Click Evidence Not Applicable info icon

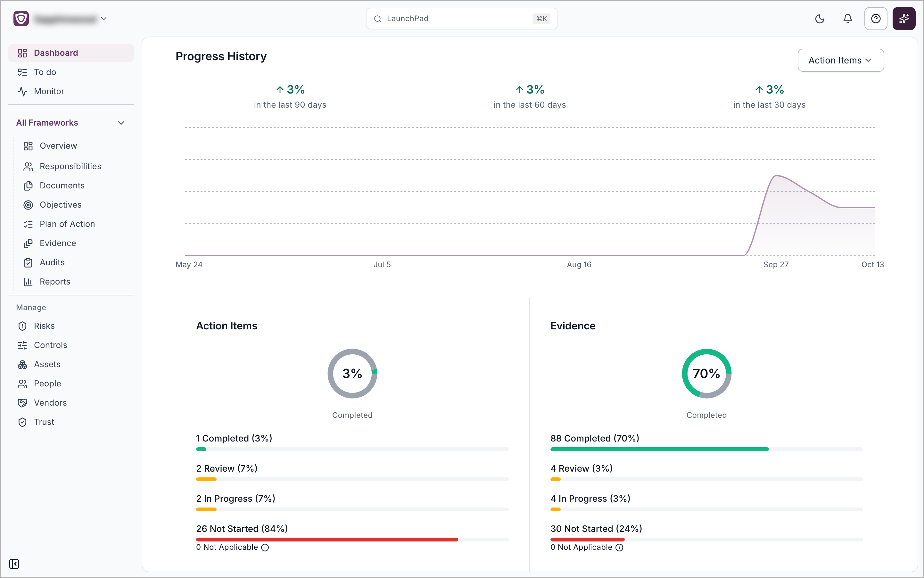[x=619, y=548]
